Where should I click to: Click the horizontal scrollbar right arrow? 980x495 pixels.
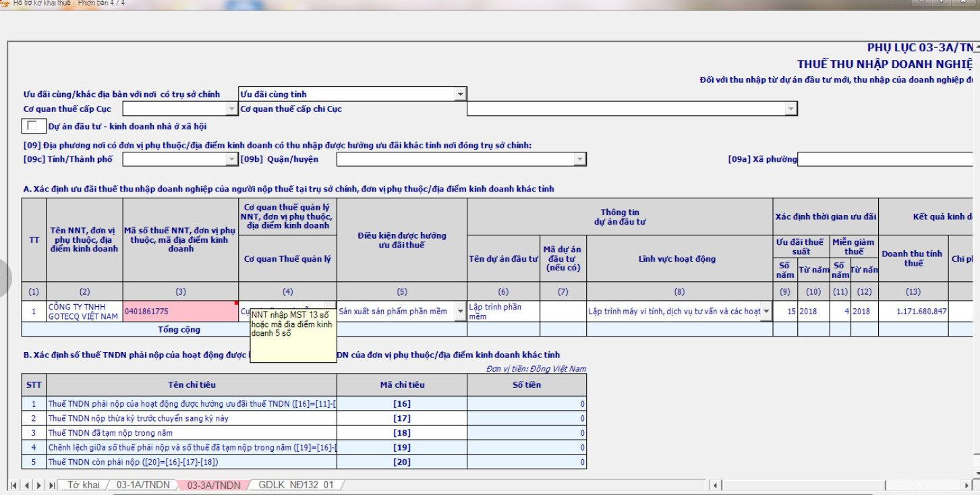point(968,486)
